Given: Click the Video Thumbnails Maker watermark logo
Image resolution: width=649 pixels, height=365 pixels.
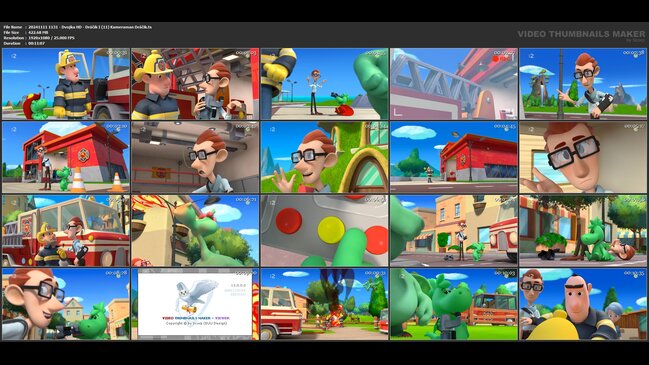Looking at the screenshot, I should [x=581, y=36].
